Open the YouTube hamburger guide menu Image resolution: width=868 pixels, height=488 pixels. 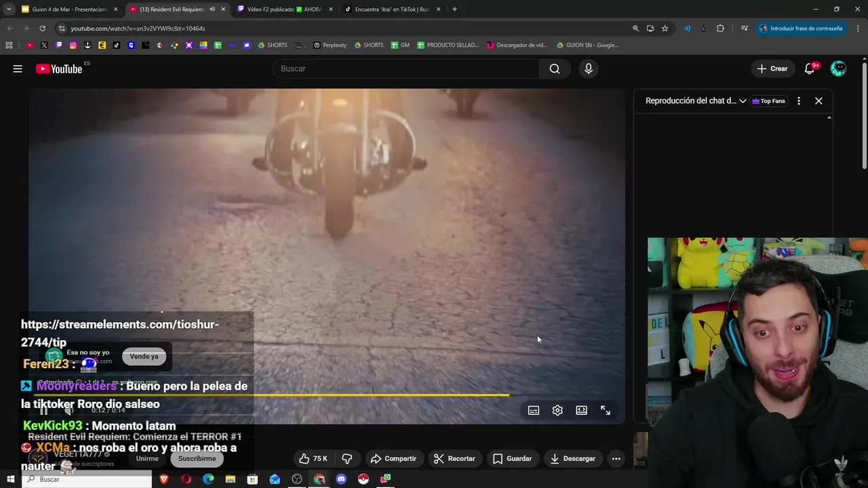pos(18,68)
